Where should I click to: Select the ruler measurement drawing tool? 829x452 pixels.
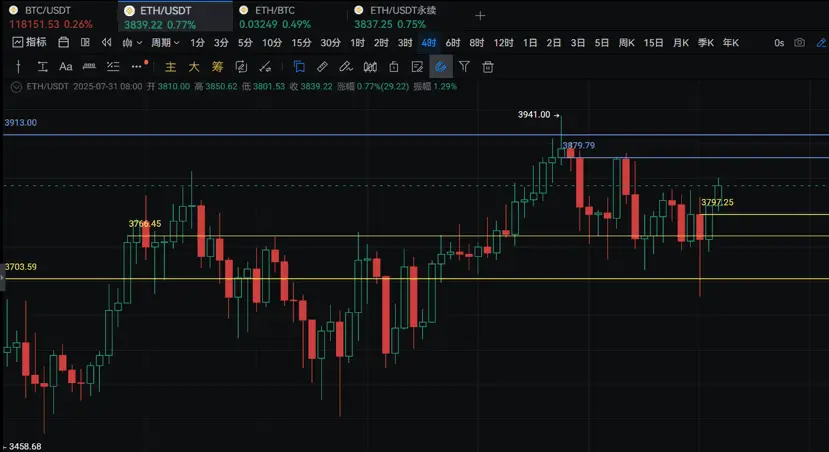click(x=89, y=67)
